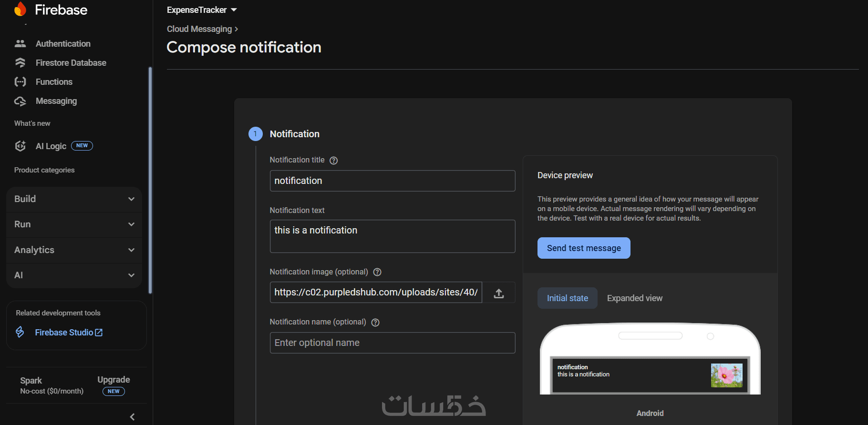The height and width of the screenshot is (425, 868).
Task: Open the ExpenseTracker project dropdown
Action: pyautogui.click(x=202, y=10)
